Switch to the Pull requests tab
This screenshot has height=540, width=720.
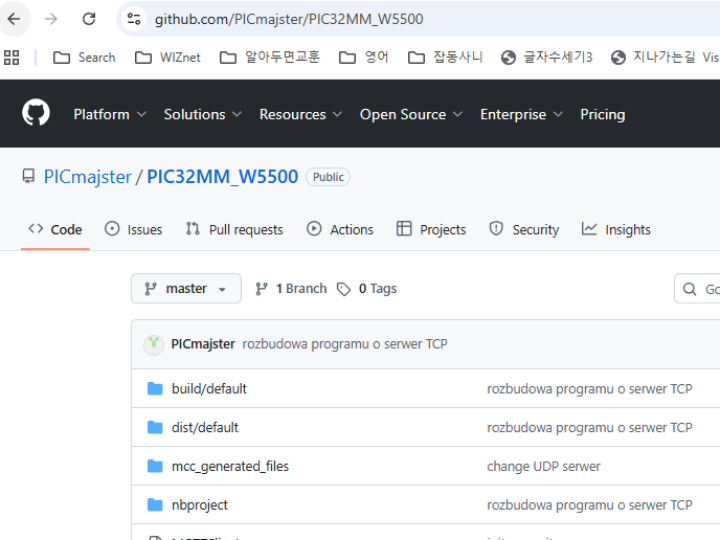point(235,230)
